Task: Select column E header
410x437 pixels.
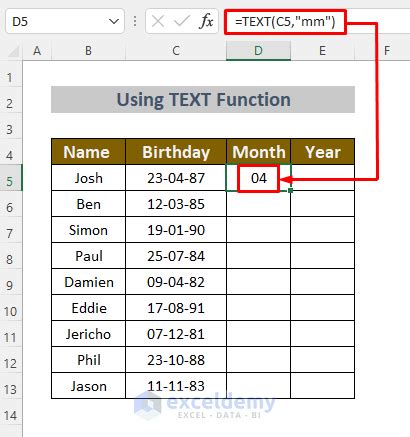Action: tap(322, 51)
